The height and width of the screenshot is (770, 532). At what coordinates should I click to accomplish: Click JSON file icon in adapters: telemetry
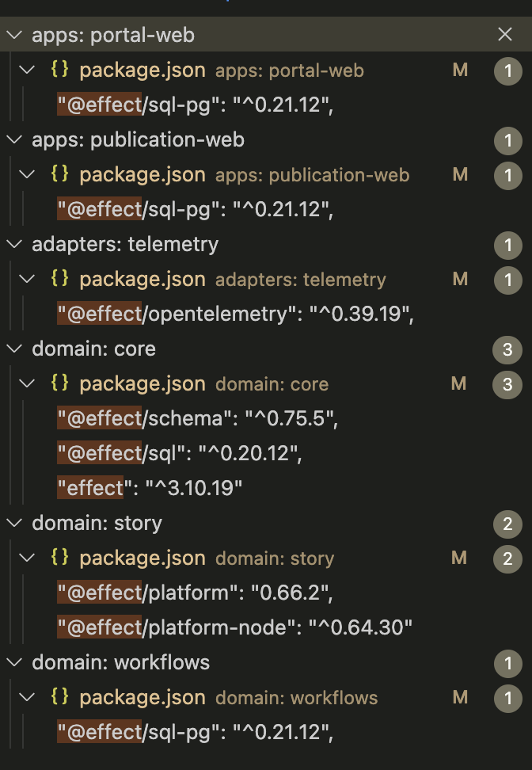click(59, 279)
